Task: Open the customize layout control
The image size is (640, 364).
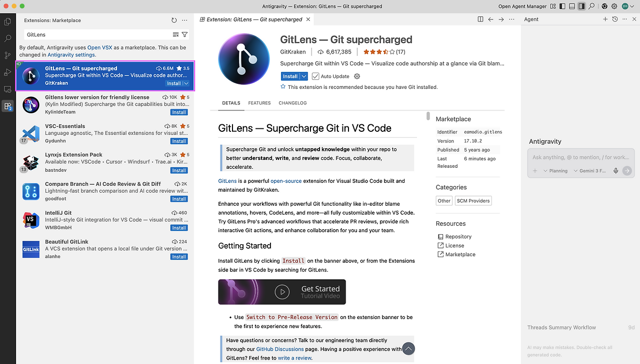Action: (x=553, y=6)
